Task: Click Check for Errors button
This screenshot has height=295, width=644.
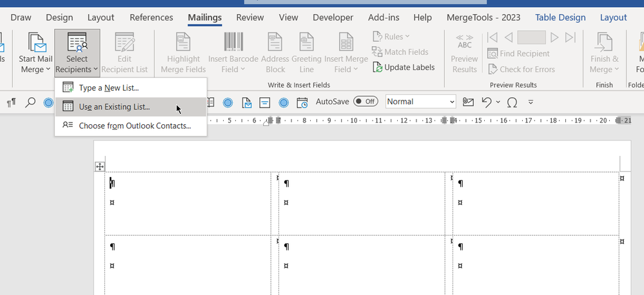Action: pyautogui.click(x=522, y=70)
